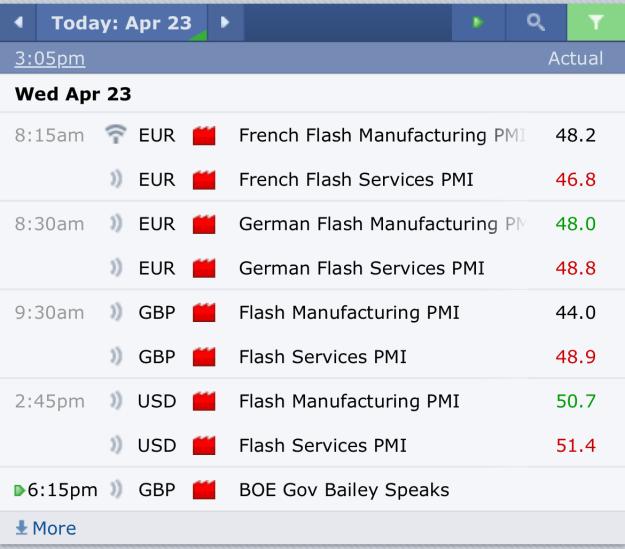Toggle alert sound for USD Flash Services PMI
This screenshot has width=625, height=549.
coord(116,445)
